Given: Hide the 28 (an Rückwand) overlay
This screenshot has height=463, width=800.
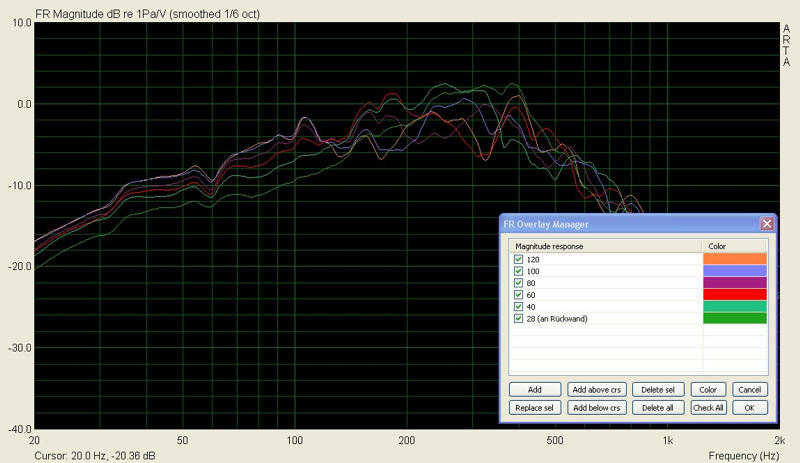Looking at the screenshot, I should [x=518, y=318].
